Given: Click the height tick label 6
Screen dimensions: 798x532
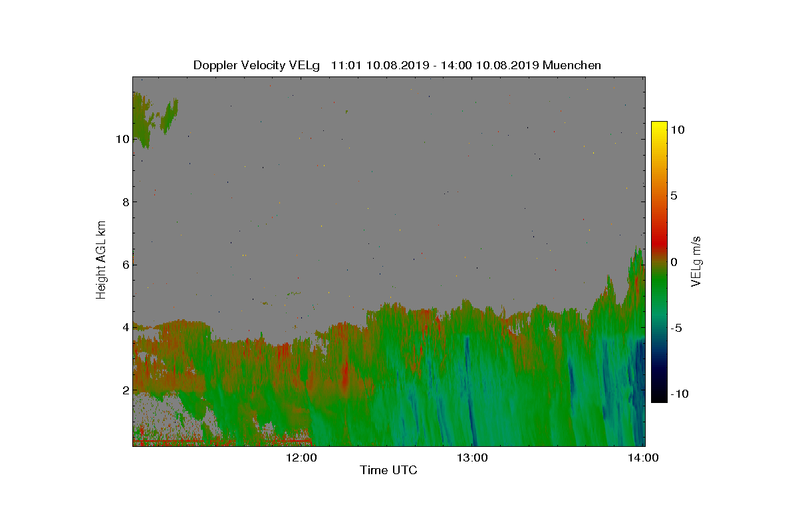Looking at the screenshot, I should point(126,265).
